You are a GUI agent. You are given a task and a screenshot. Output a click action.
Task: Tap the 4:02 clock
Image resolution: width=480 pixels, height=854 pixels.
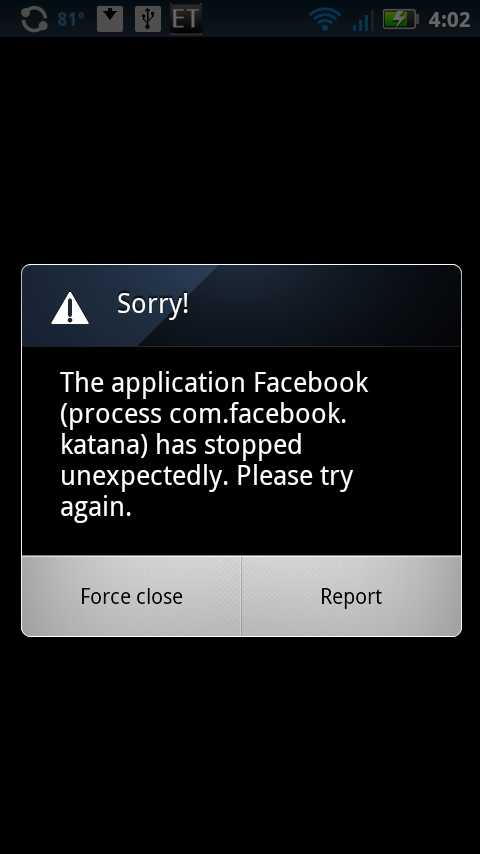point(449,20)
